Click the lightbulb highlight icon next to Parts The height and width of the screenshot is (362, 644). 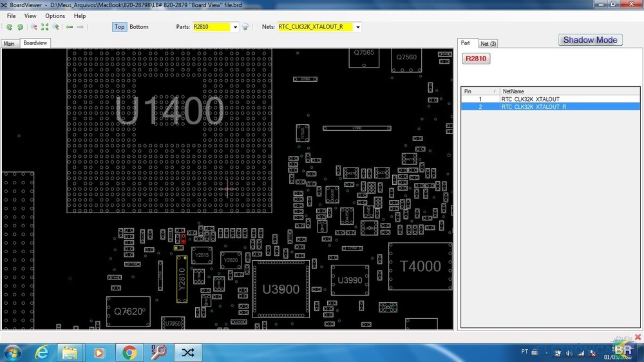[x=245, y=27]
